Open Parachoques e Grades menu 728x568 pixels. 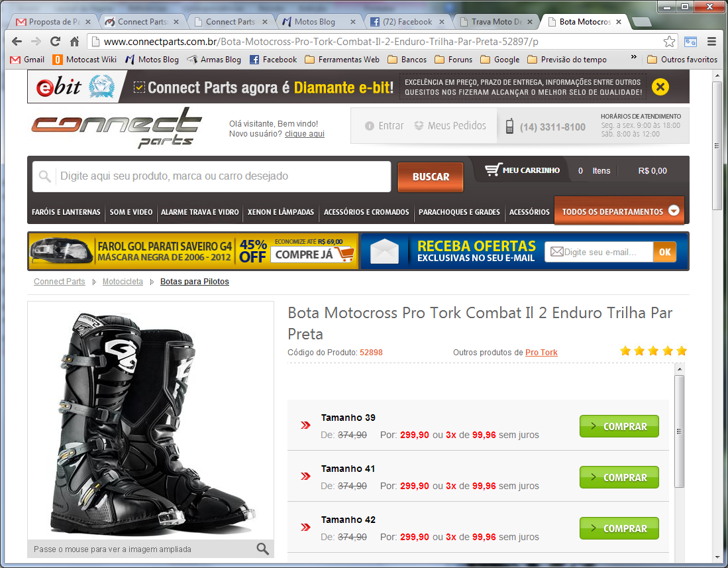[x=459, y=212]
